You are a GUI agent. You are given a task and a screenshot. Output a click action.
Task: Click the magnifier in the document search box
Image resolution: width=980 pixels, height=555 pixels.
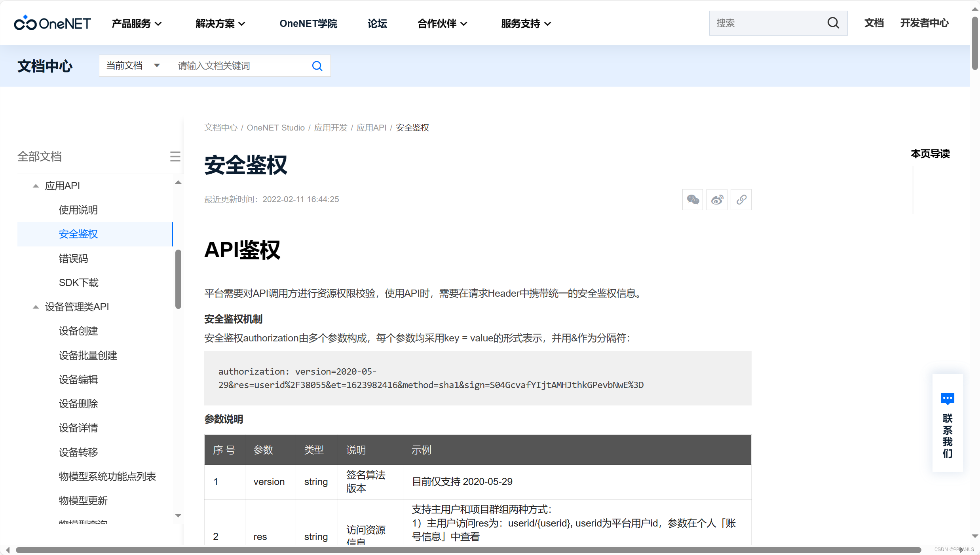coord(317,66)
